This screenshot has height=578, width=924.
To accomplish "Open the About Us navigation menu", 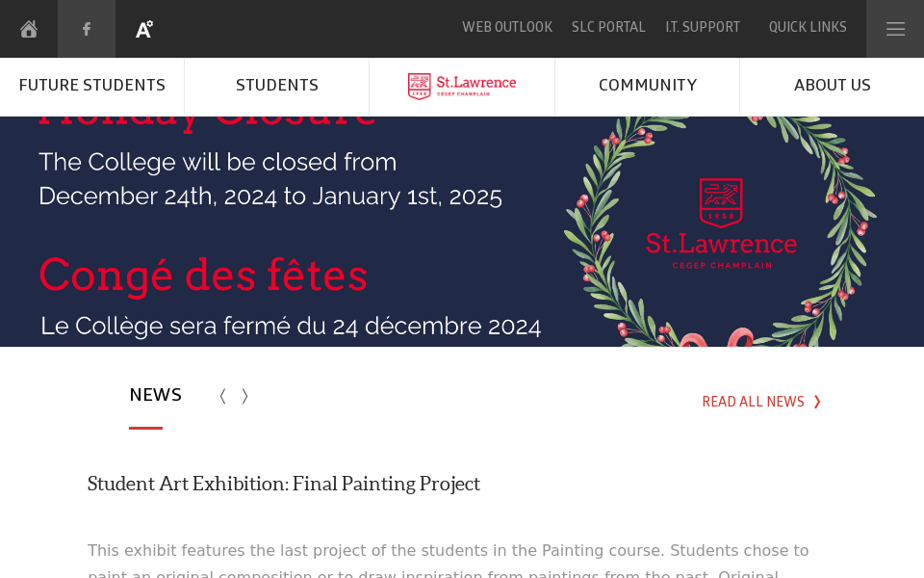I will tap(832, 86).
